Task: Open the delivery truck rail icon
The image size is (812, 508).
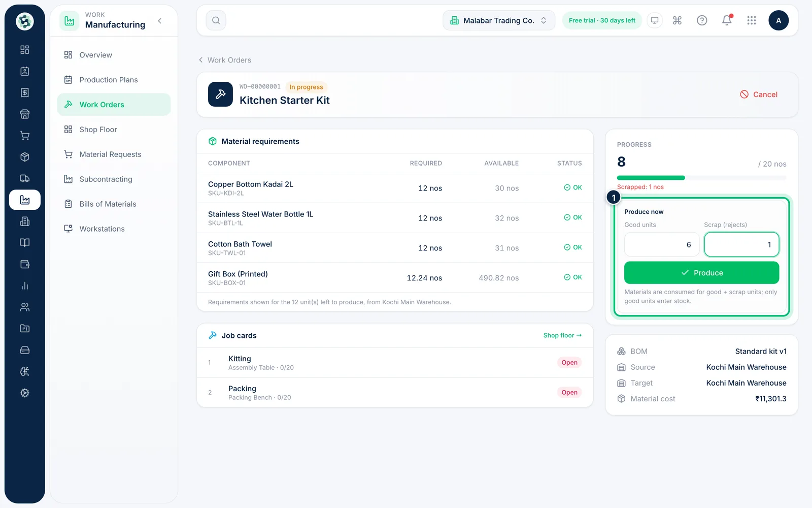Action: tap(25, 178)
